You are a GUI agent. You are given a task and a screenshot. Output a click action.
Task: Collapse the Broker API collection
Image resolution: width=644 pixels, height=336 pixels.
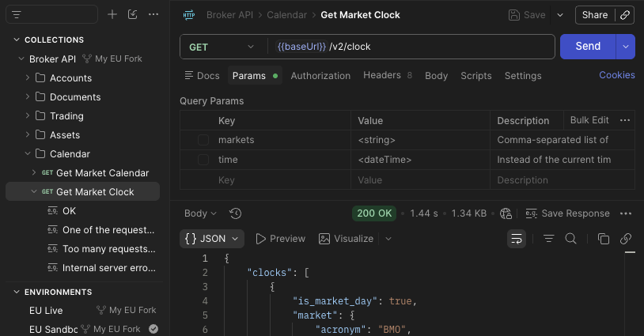point(21,59)
